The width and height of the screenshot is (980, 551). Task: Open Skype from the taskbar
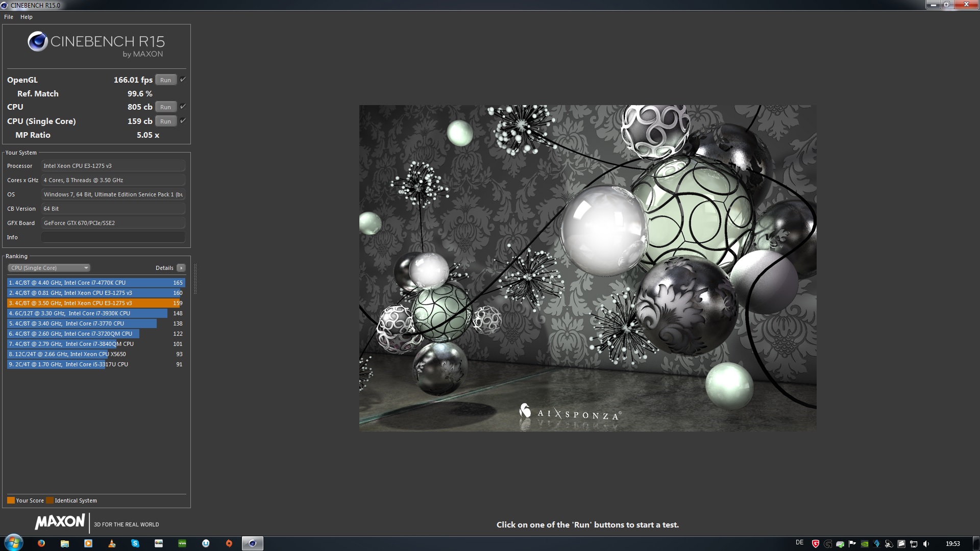tap(135, 543)
